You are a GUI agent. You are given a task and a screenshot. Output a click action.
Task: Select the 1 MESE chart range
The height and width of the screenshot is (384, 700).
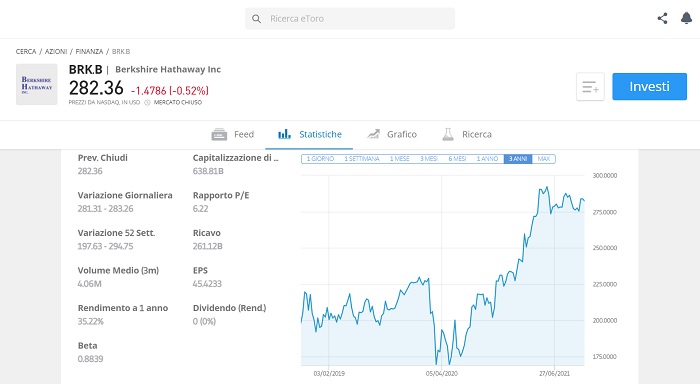point(400,159)
